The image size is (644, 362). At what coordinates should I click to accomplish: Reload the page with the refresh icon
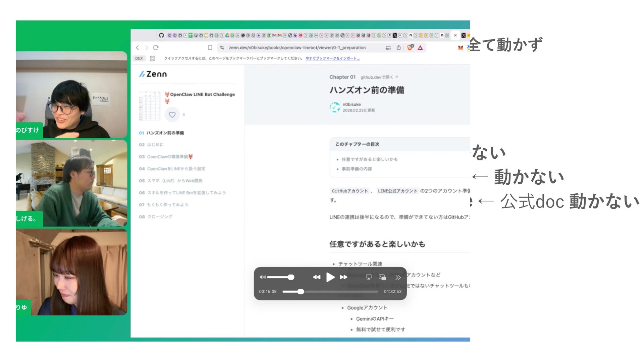(156, 48)
